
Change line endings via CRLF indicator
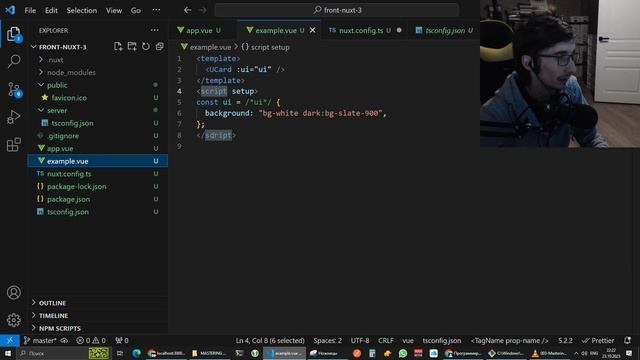click(386, 340)
